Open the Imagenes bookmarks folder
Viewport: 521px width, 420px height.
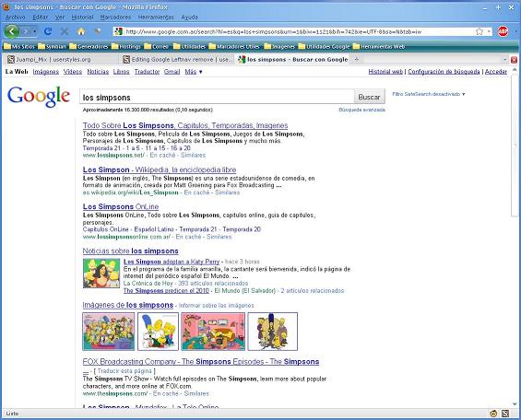coord(279,46)
